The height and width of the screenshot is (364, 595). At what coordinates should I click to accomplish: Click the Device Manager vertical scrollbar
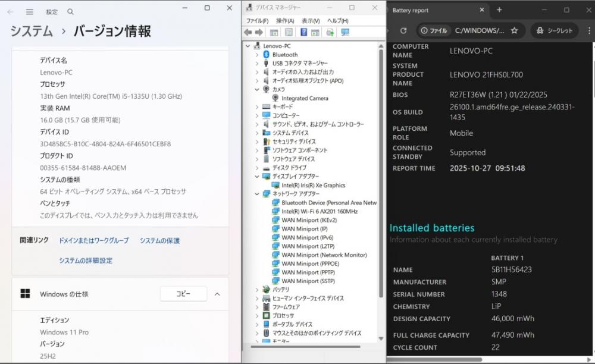pyautogui.click(x=381, y=178)
